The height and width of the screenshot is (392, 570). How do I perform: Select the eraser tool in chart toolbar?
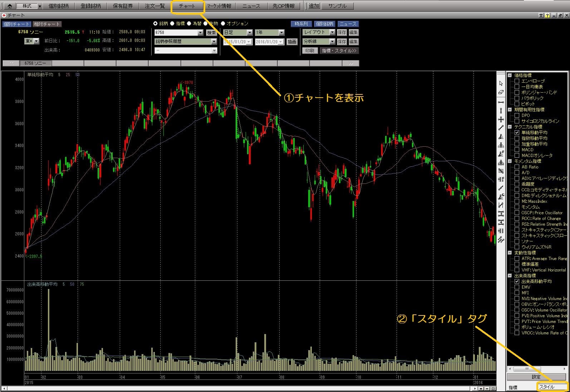pyautogui.click(x=501, y=92)
